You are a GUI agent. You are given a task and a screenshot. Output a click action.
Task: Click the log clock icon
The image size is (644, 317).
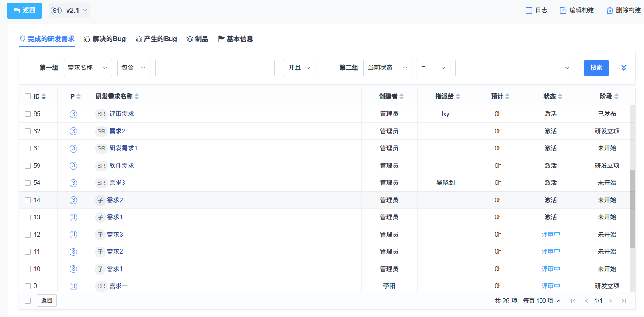point(529,10)
